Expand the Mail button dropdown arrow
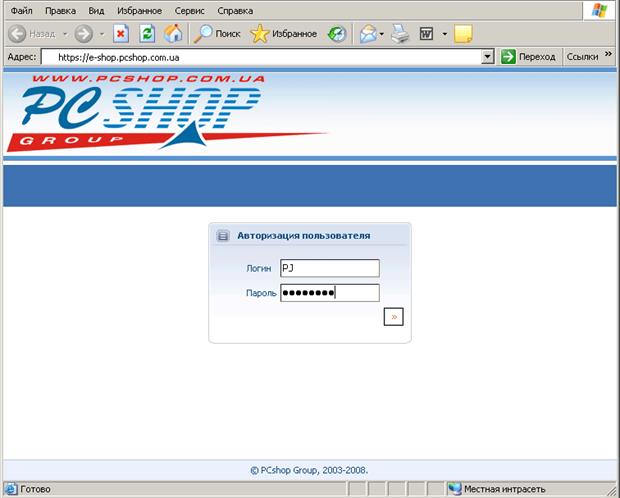The width and height of the screenshot is (620, 498). pos(382,33)
